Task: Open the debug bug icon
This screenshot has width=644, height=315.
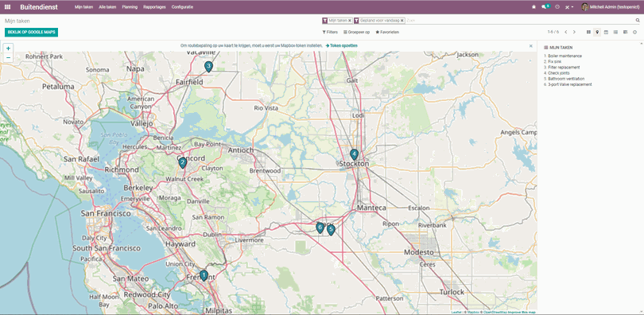Action: 533,7
